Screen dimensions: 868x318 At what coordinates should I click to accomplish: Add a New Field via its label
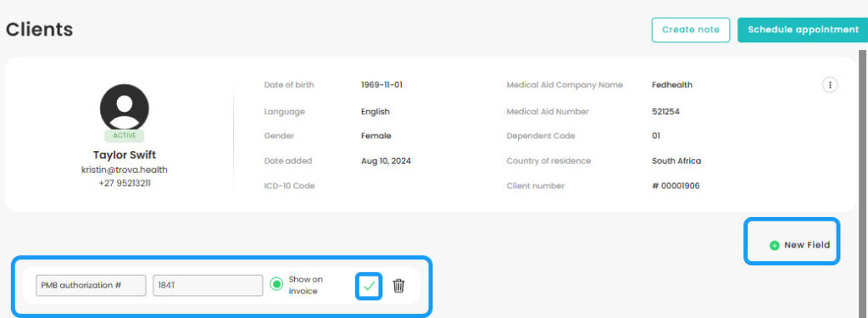[807, 245]
